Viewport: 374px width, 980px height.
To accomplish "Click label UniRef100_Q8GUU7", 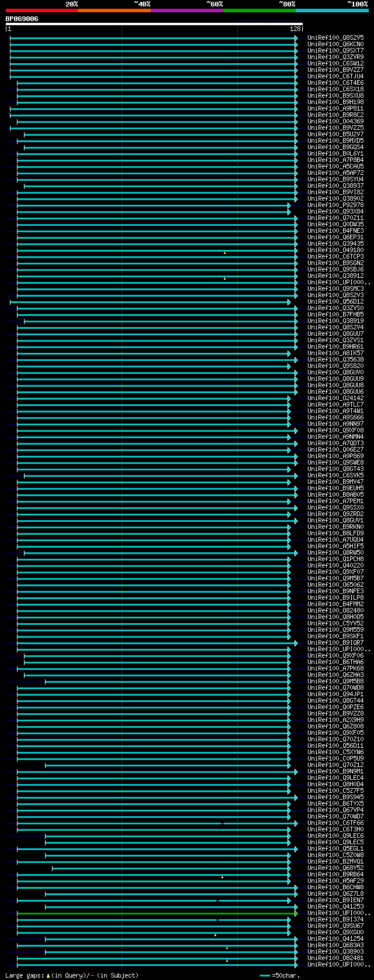I will tap(335, 333).
